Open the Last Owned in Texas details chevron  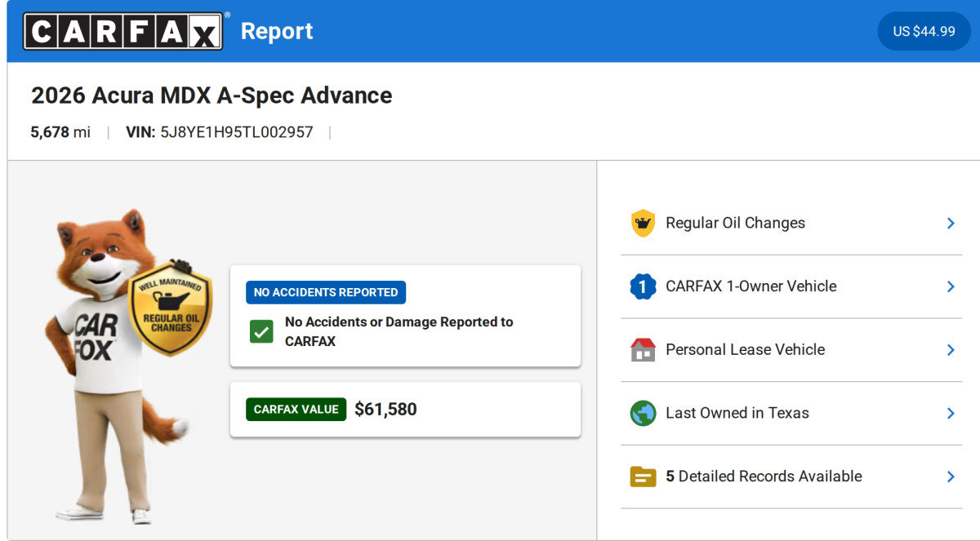[950, 413]
